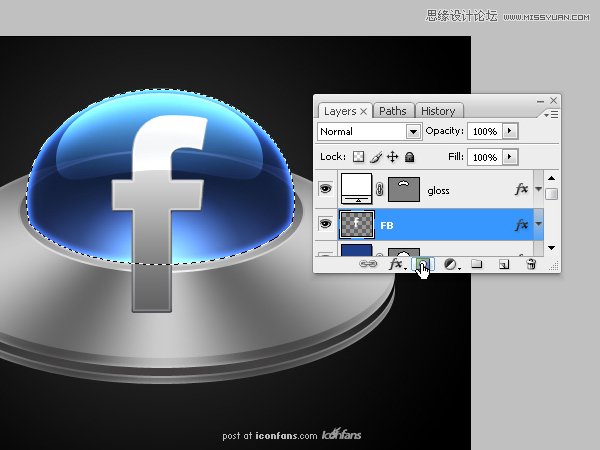Select the Layers tab
This screenshot has width=600, height=450.
[x=340, y=111]
